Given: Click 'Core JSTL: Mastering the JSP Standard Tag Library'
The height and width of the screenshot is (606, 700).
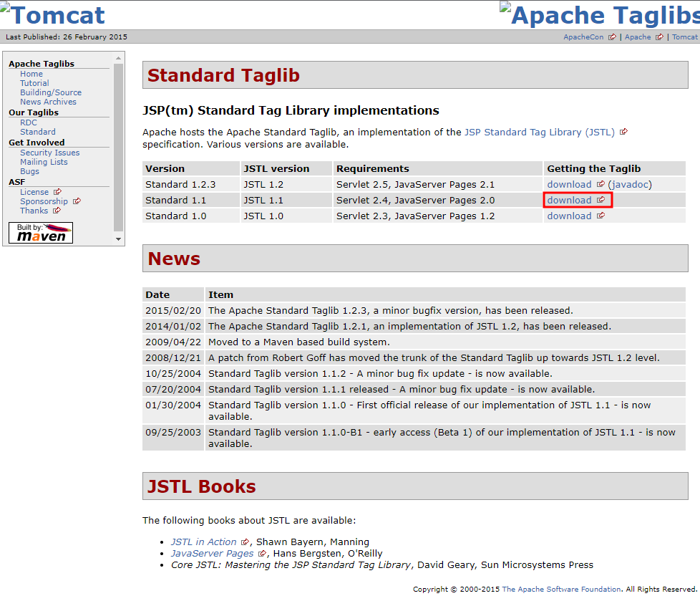Looking at the screenshot, I should point(291,565).
